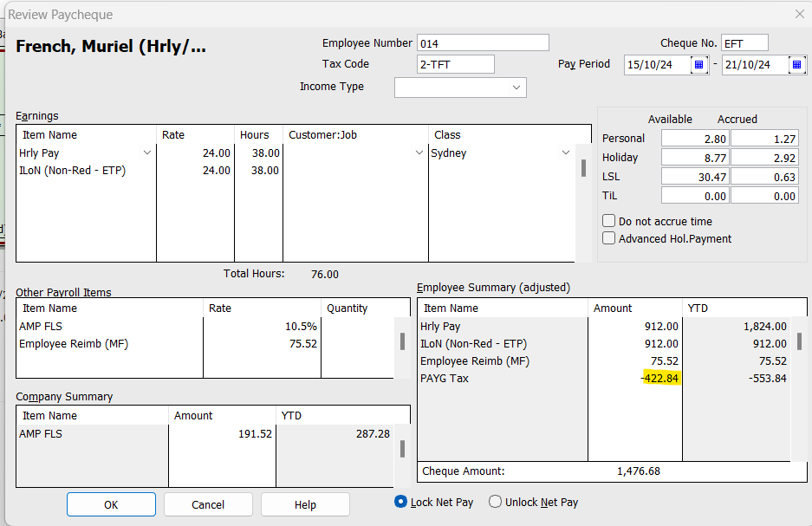
Task: Click the Cancel button
Action: pos(208,505)
